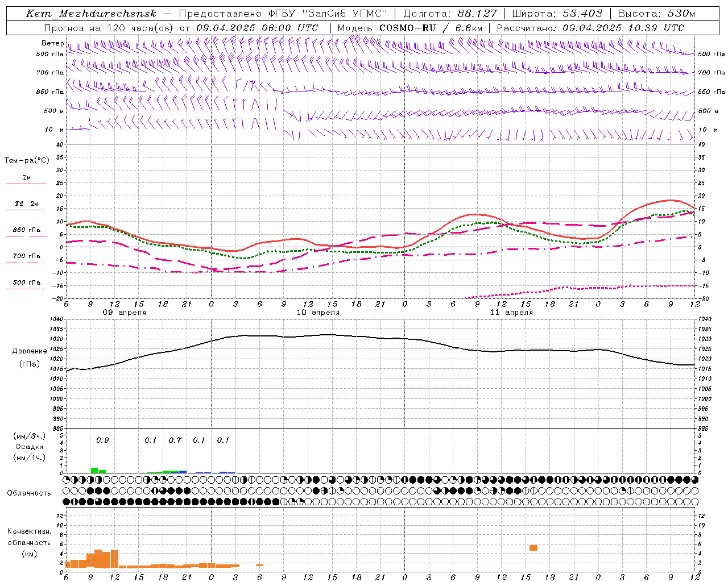
Task: Click the precipitation amount 0.7
Action: pyautogui.click(x=175, y=440)
